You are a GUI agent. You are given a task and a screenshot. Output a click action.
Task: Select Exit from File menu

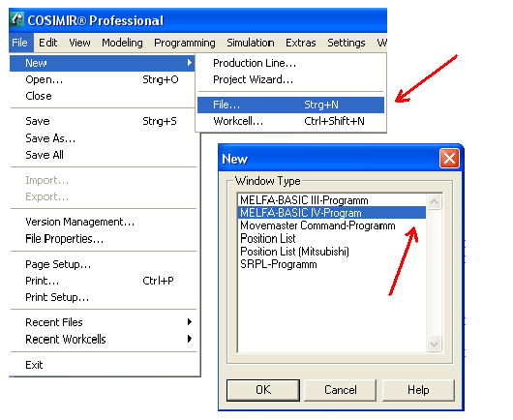(103, 365)
